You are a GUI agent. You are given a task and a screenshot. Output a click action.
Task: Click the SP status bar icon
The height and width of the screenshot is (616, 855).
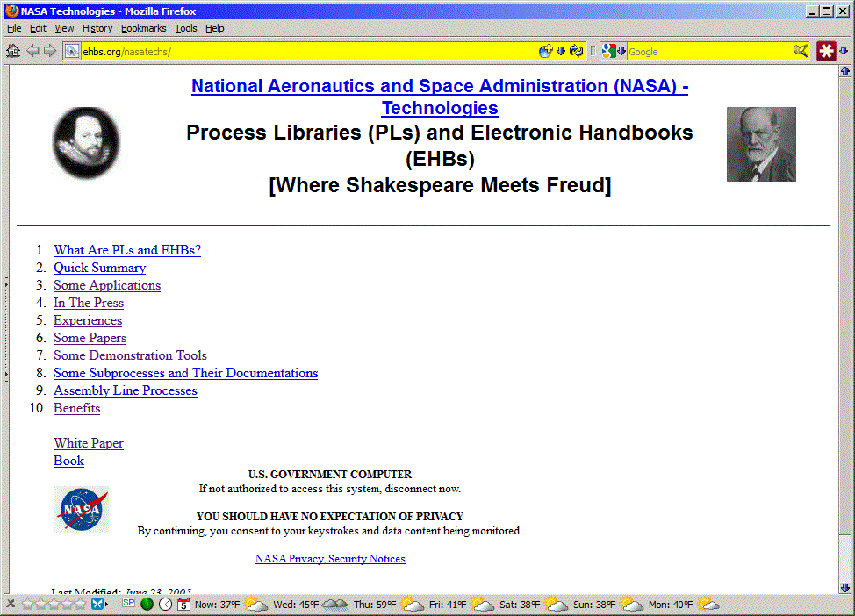129,602
